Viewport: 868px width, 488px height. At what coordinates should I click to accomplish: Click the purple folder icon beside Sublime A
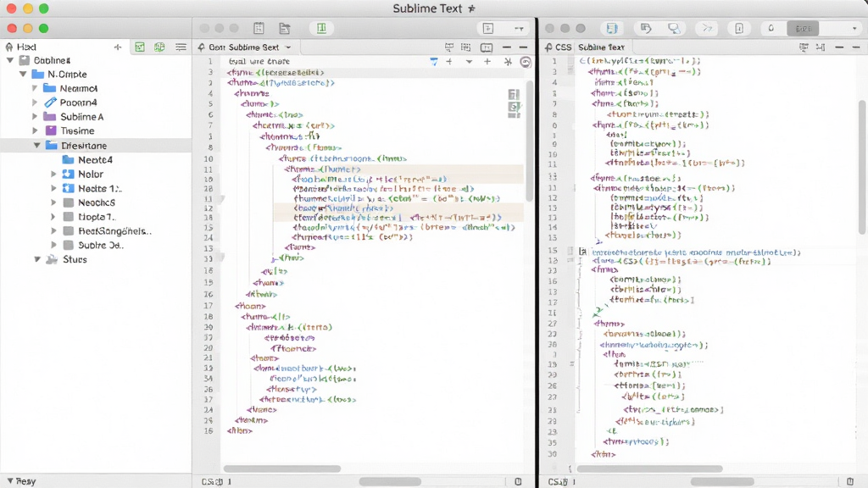click(50, 117)
